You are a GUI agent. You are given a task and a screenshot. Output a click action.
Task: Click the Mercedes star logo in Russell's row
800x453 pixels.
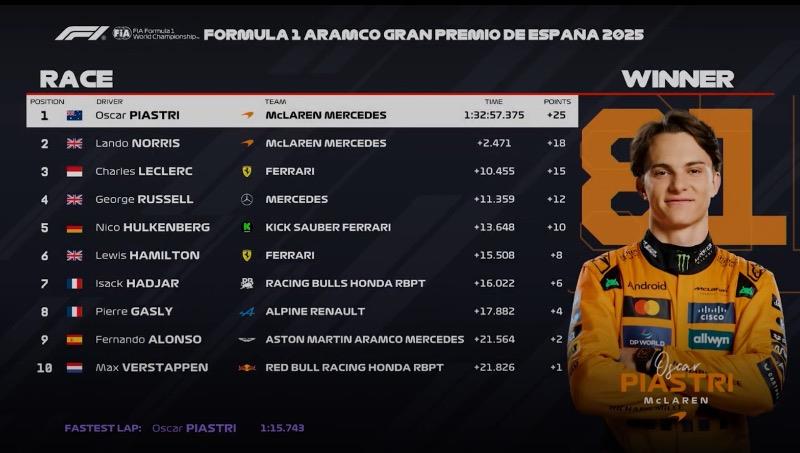point(247,199)
